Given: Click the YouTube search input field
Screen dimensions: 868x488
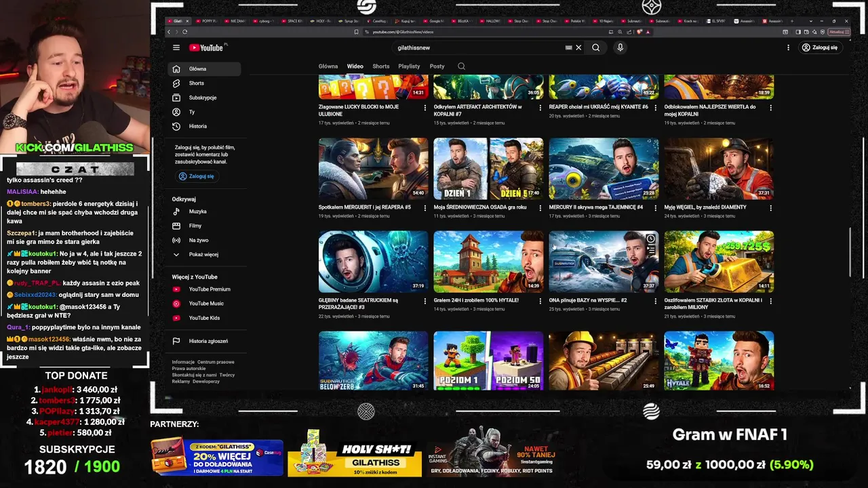Looking at the screenshot, I should tap(480, 47).
